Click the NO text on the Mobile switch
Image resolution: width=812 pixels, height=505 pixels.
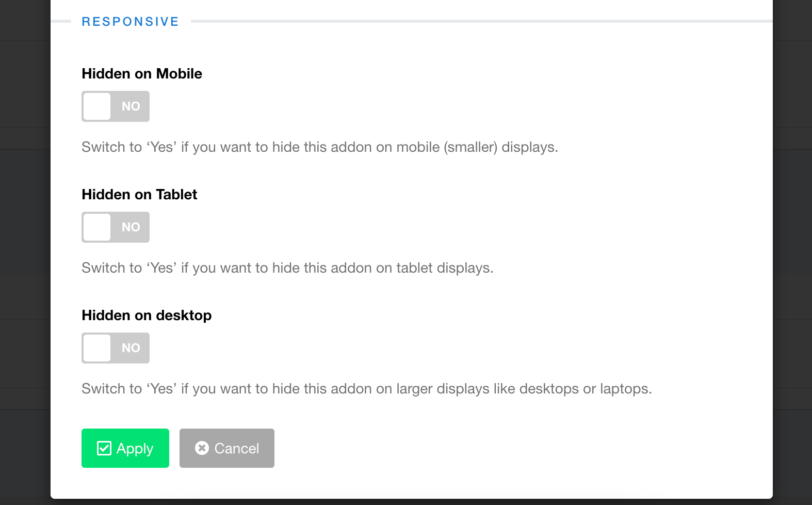[131, 106]
